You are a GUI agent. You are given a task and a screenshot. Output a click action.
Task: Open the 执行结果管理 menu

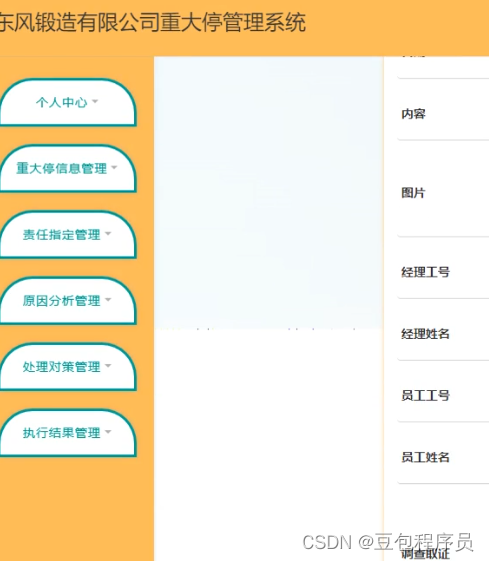coord(68,433)
